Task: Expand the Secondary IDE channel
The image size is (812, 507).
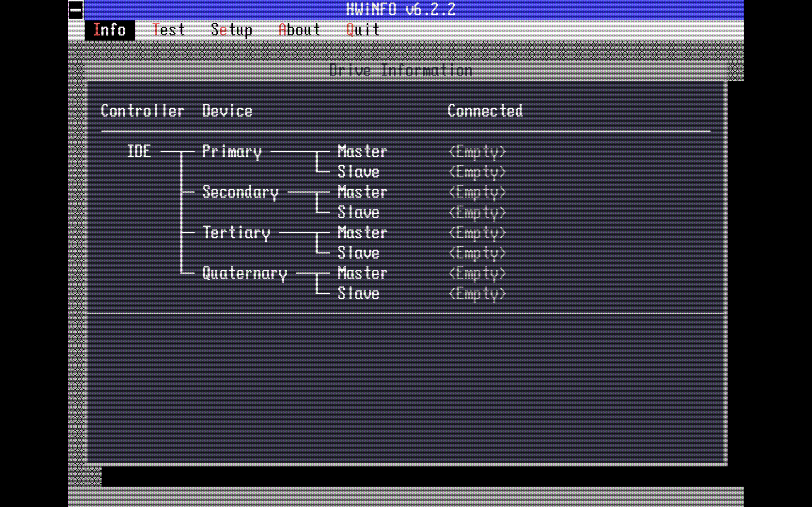Action: pyautogui.click(x=240, y=192)
